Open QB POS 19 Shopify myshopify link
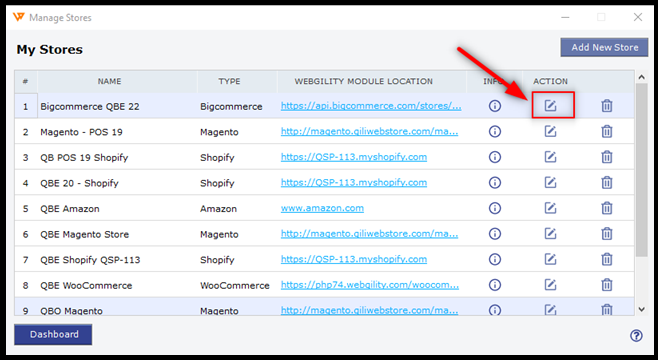 pos(354,157)
